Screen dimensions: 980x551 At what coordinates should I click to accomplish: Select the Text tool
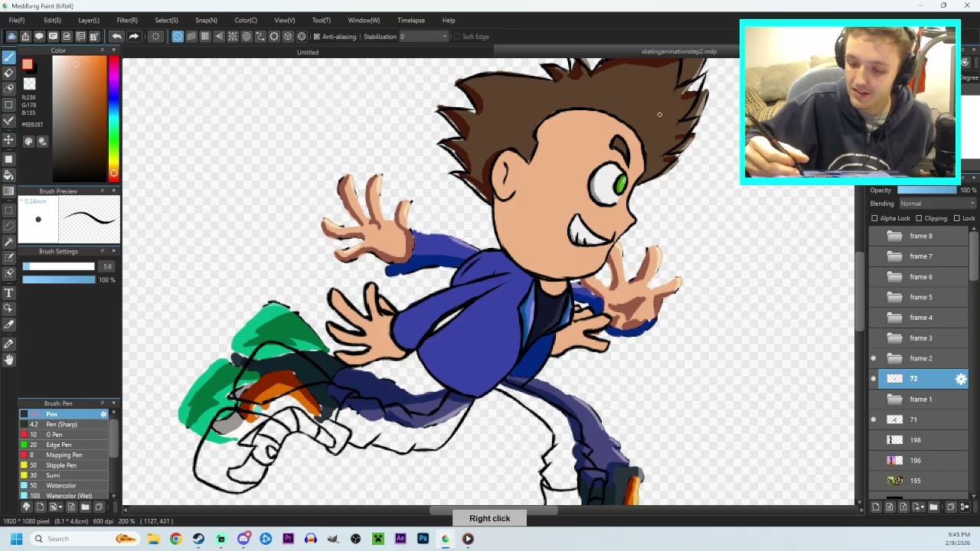point(9,293)
